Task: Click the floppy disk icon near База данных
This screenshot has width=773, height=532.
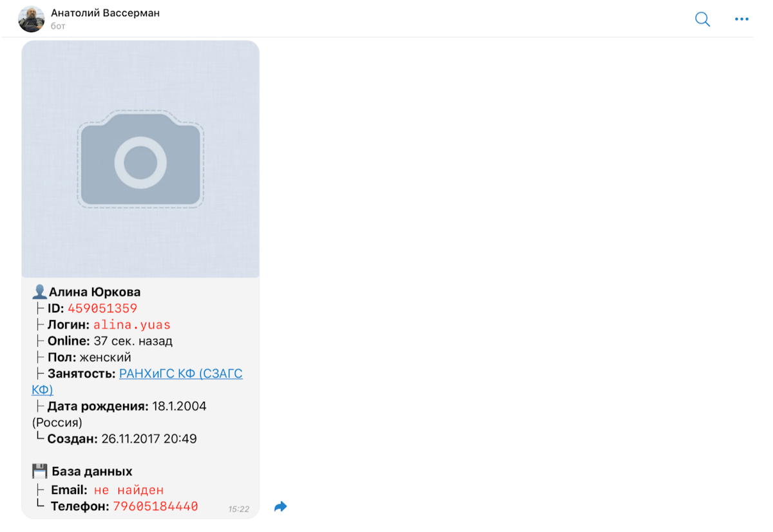Action: pos(40,471)
